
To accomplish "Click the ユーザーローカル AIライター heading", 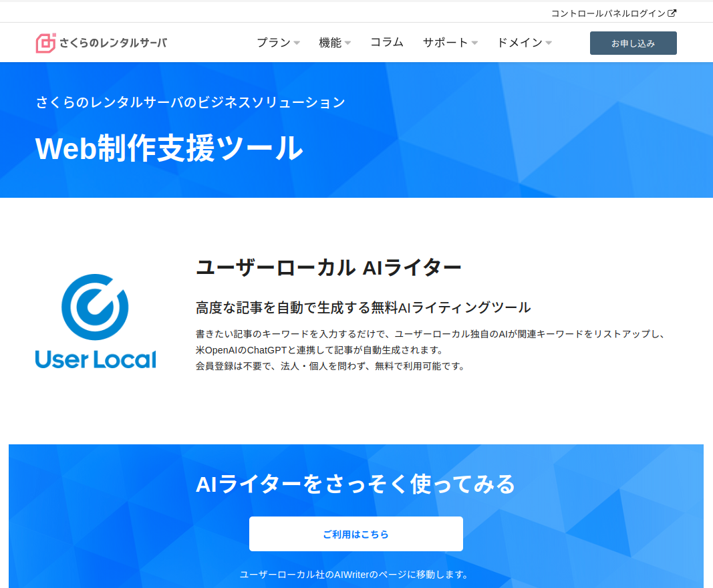I will [328, 267].
